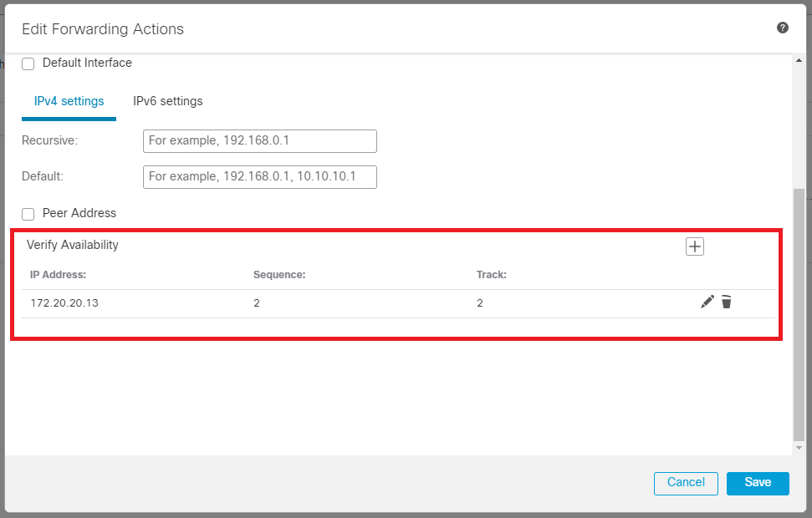812x518 pixels.
Task: Focus the Recursive IP address field
Action: [259, 141]
